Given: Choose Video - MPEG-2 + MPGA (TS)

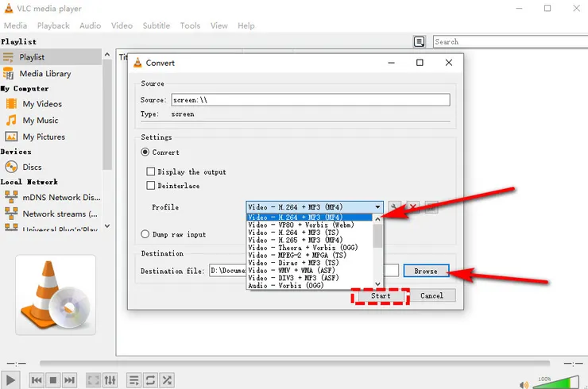Looking at the screenshot, I should [x=310, y=255].
